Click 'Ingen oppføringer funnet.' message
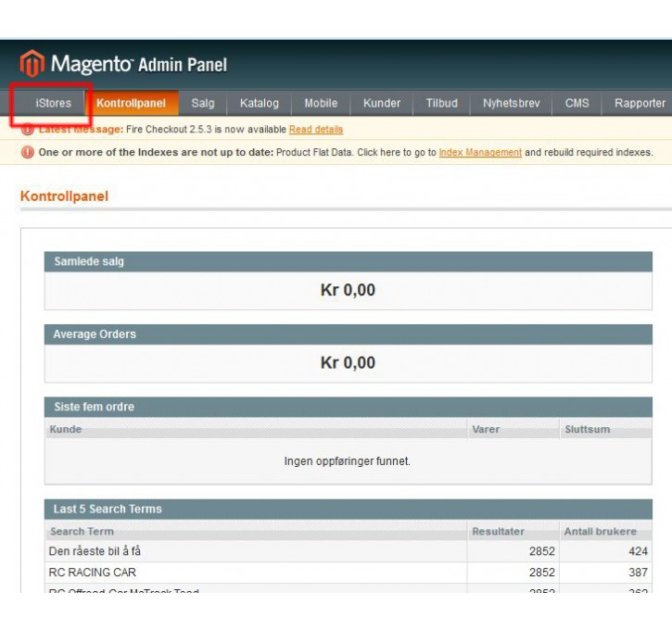The image size is (672, 630). [x=348, y=461]
